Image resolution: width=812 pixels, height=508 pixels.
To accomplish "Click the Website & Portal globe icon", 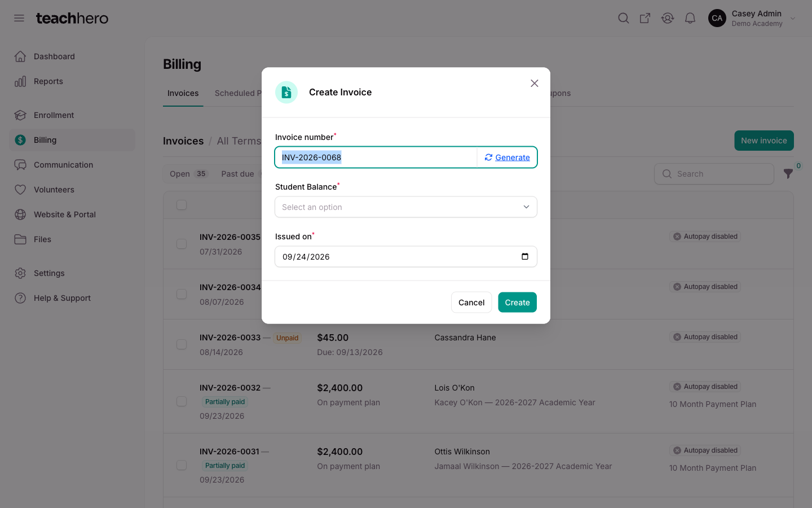I will 20,214.
